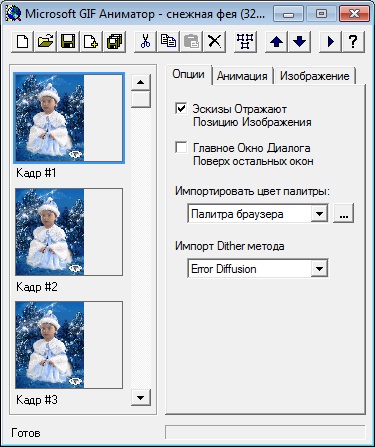Click the Кадр #2 label text
The image size is (375, 447).
37,286
